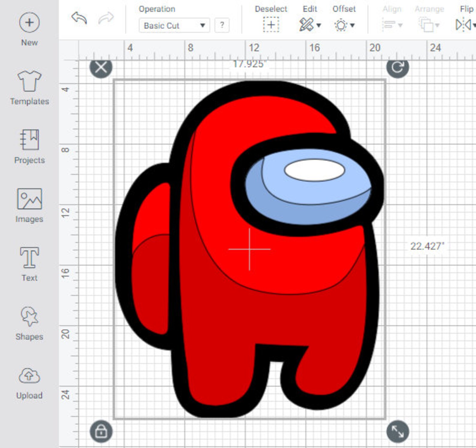Click the white visor highlight shape
Screen dimensions: 476x448
(314, 170)
